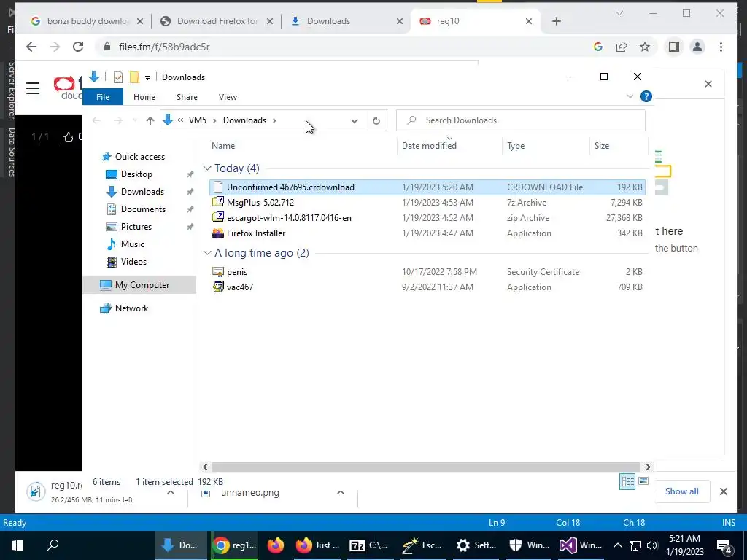Screen dimensions: 747x560
Task: Open Documents in the navigation pane
Action: point(143,209)
